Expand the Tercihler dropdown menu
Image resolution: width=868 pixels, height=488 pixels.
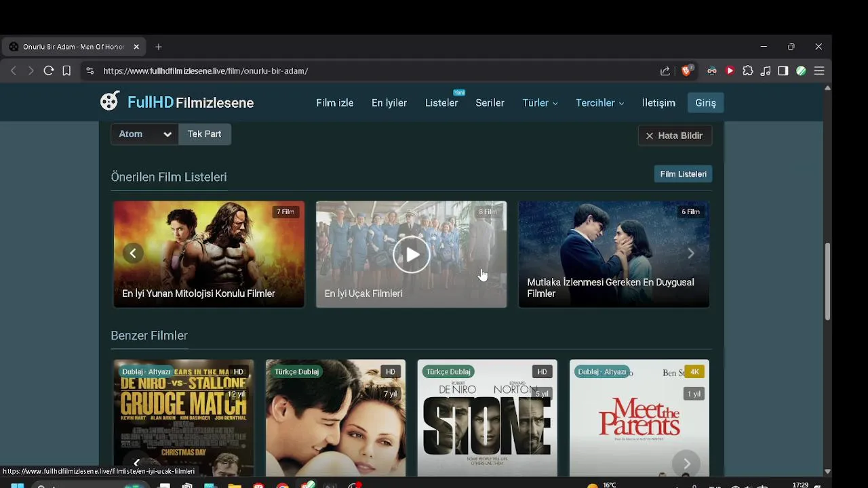600,103
